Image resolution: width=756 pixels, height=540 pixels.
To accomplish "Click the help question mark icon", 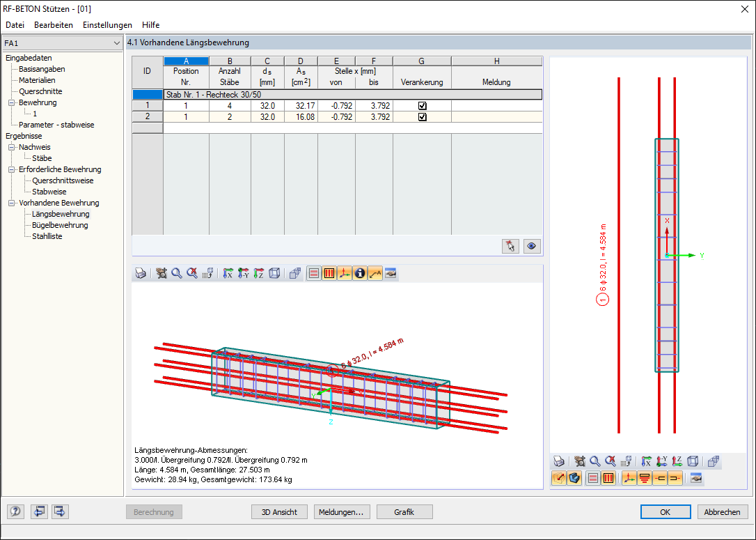I will [15, 511].
